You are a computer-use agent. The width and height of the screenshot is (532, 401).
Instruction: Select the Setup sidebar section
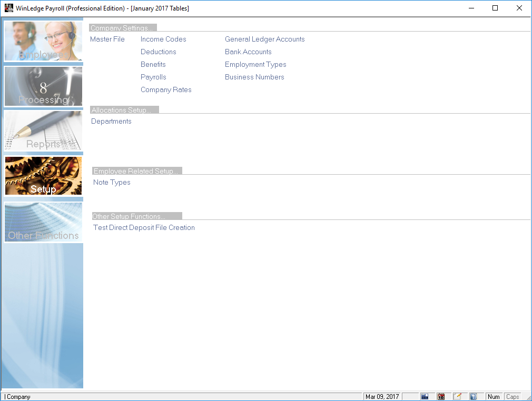[43, 176]
